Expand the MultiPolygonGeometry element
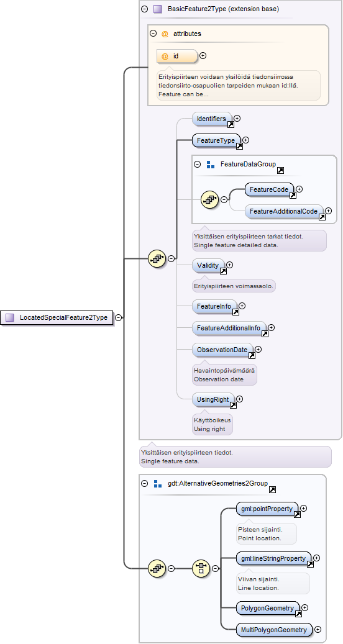The width and height of the screenshot is (343, 644). pos(318,629)
